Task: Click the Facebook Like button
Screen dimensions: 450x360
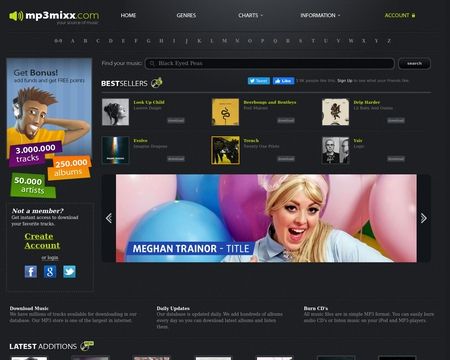Action: pos(283,81)
